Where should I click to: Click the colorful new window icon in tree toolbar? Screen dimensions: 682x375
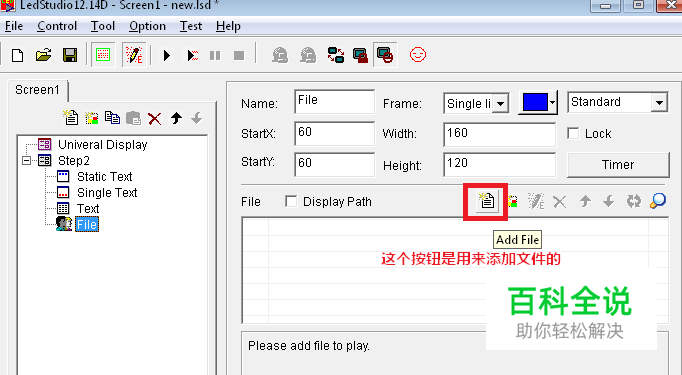pos(91,118)
